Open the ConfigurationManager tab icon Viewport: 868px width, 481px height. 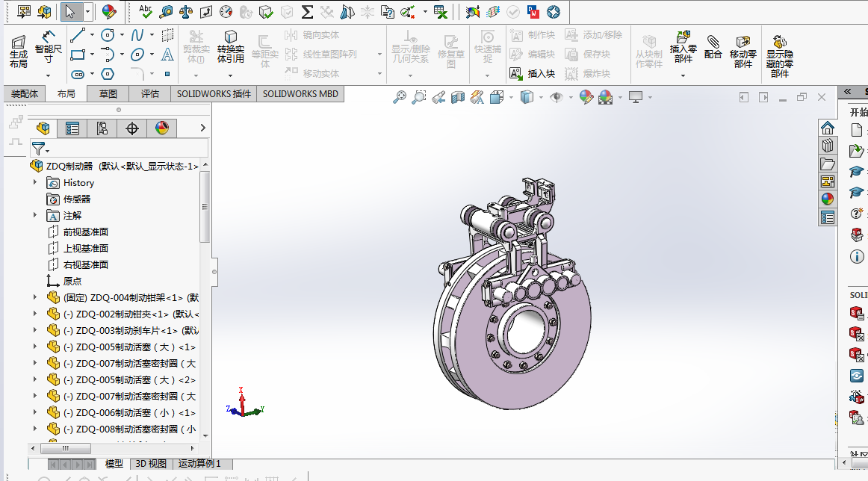[x=102, y=128]
